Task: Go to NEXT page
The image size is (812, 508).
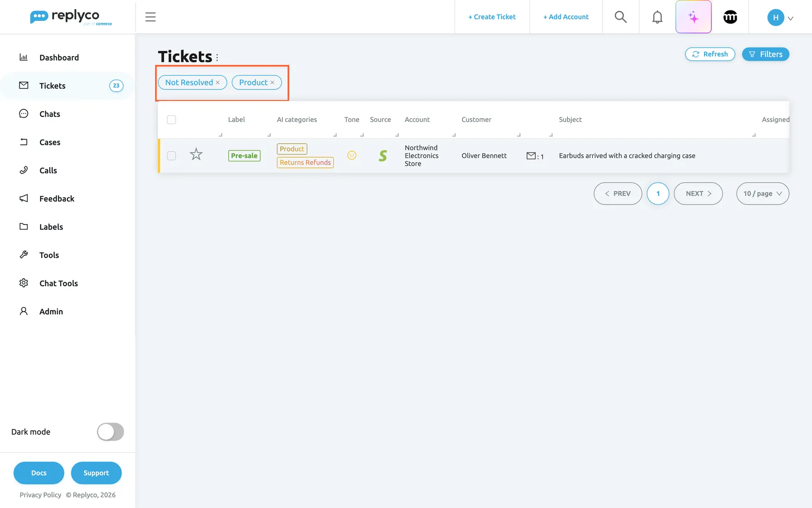Action: click(698, 194)
